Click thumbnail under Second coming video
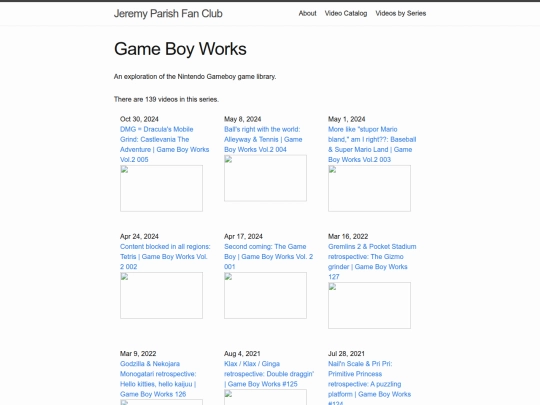Image resolution: width=540 pixels, height=405 pixels. (x=265, y=295)
